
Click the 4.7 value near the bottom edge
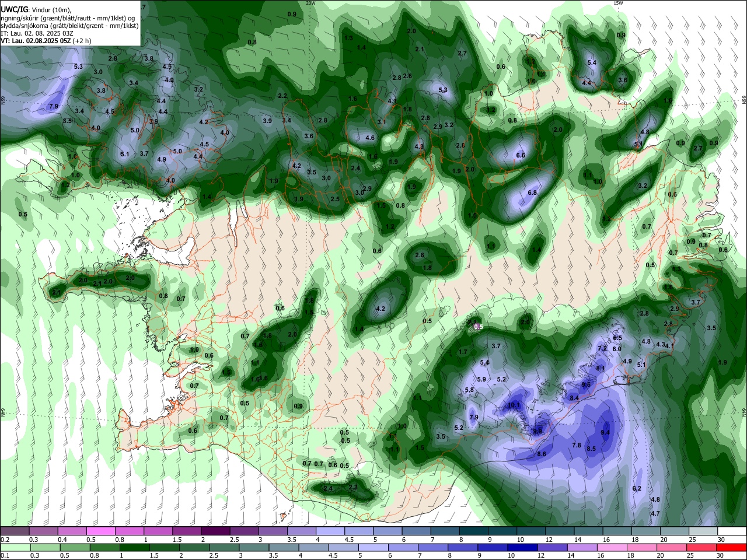(x=655, y=513)
